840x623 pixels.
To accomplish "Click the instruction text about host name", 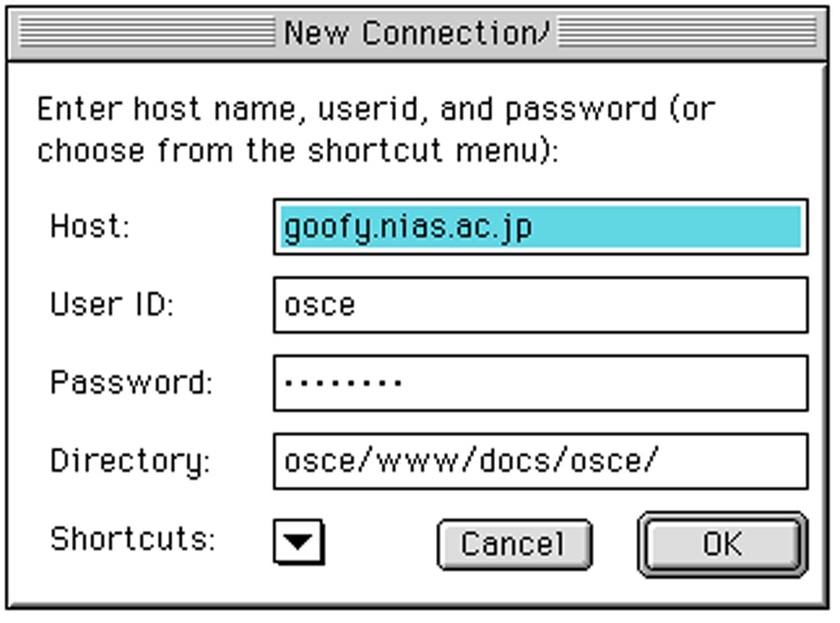I will [376, 130].
